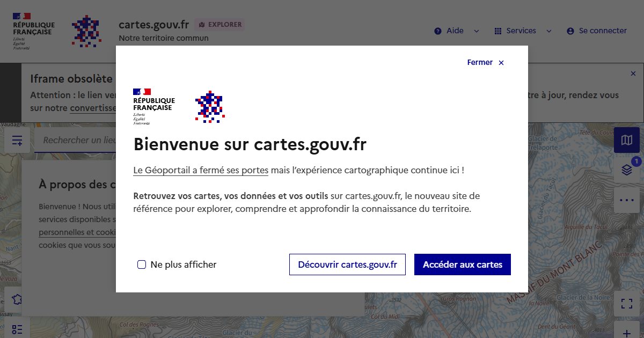Viewport: 644px width, 338px height.
Task: Open the basemap map icon button
Action: click(627, 140)
